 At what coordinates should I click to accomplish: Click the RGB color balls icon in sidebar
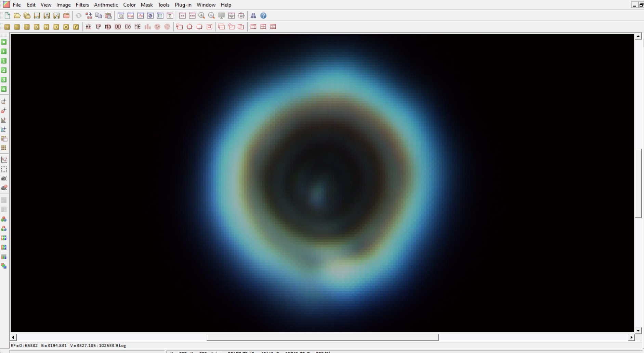[4, 219]
